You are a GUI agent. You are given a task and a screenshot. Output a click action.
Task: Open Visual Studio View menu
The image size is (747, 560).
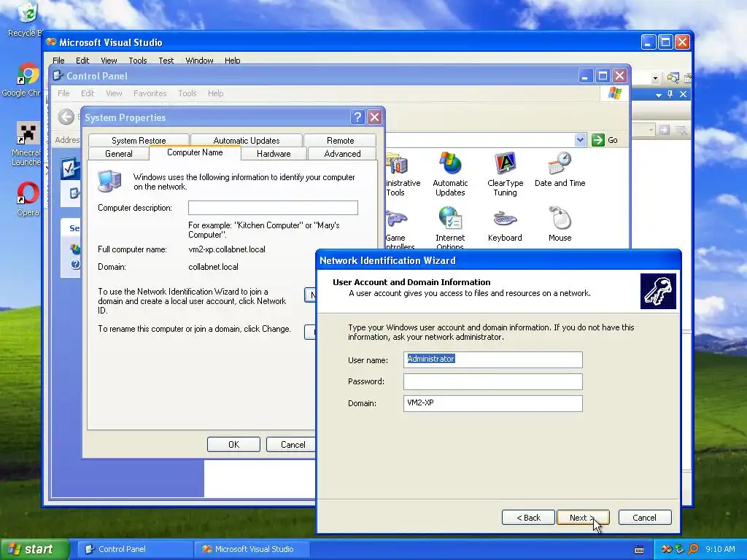(x=109, y=61)
